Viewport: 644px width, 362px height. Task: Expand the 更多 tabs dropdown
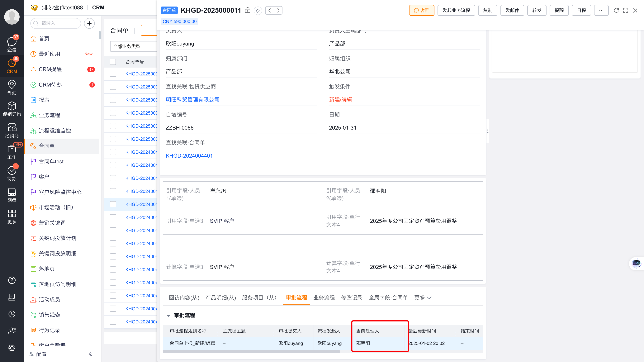[x=423, y=298]
